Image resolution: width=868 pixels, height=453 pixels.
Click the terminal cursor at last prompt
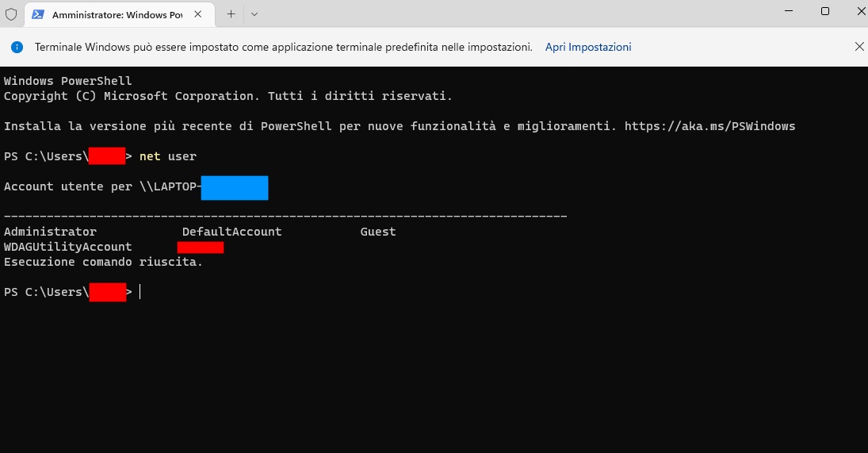click(x=140, y=291)
